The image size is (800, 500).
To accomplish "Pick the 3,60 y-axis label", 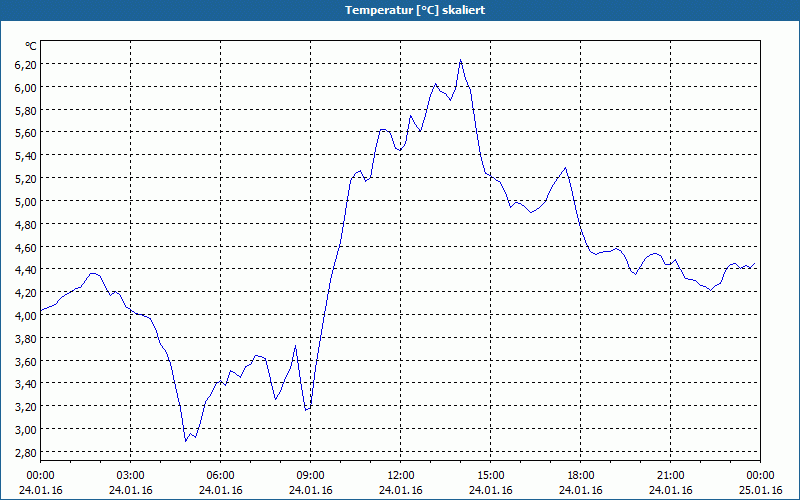I will pyautogui.click(x=27, y=361).
